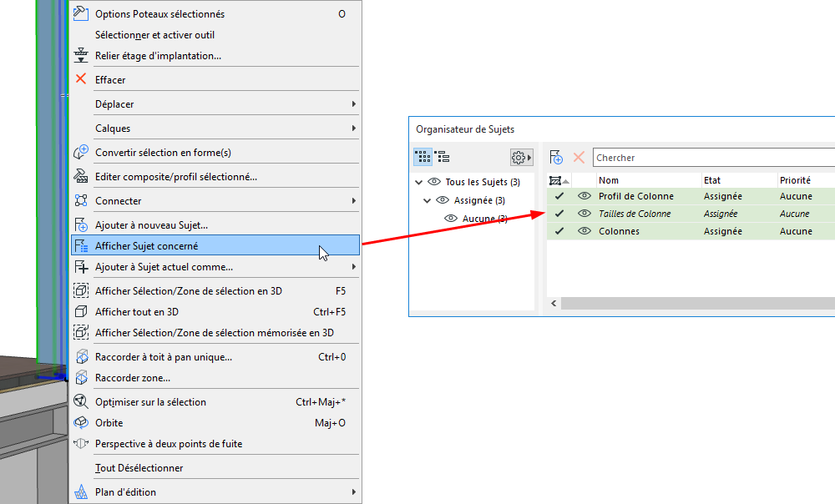
Task: Toggle checkmark on Profil de Colonne row
Action: (x=559, y=196)
